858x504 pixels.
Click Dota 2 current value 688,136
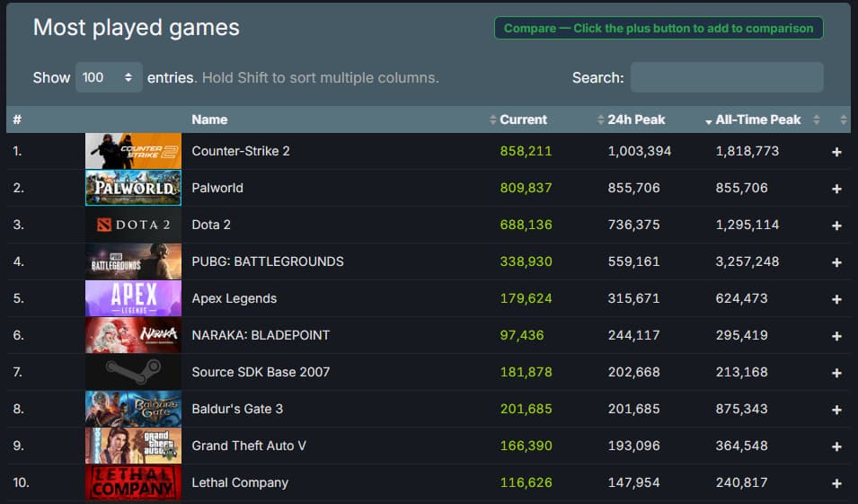(526, 225)
